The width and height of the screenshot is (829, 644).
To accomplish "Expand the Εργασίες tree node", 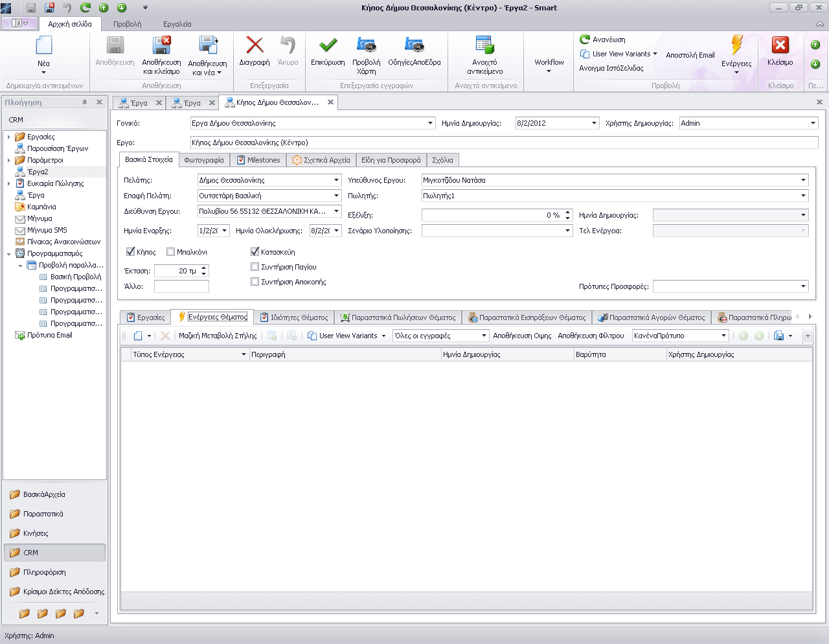I will click(x=8, y=137).
